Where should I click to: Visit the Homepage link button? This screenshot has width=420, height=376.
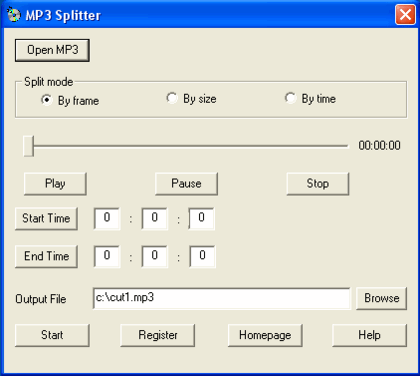tap(265, 335)
